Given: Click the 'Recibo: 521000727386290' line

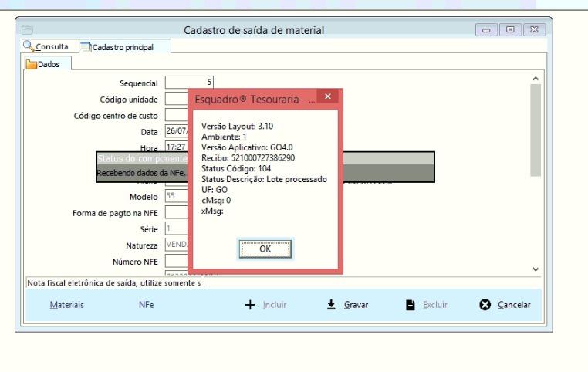Looking at the screenshot, I should coord(248,158).
